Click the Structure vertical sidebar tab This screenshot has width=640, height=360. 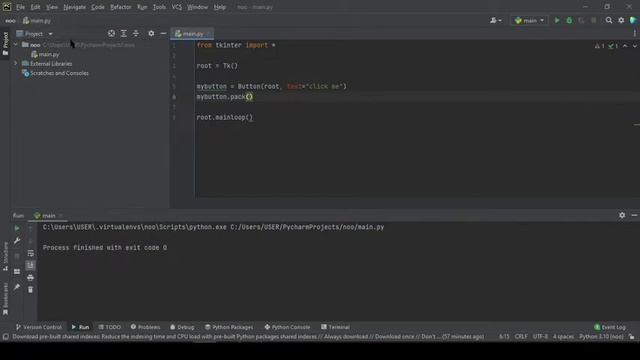point(5,256)
